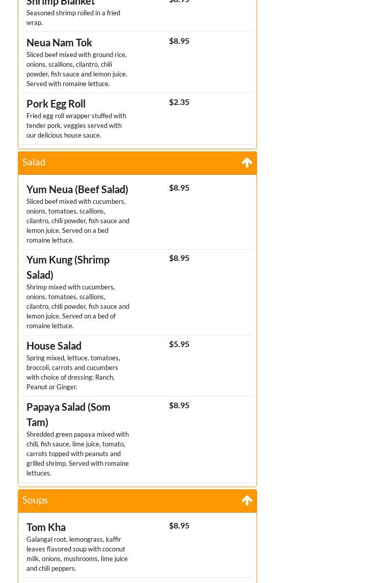Screen dimensions: 392x583
Task: Click the House Salad dressing description text
Action: click(73, 373)
